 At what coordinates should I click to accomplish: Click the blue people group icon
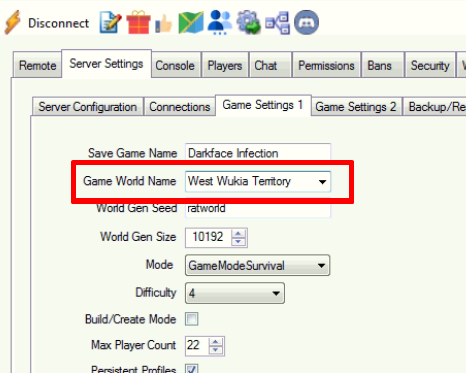[219, 23]
